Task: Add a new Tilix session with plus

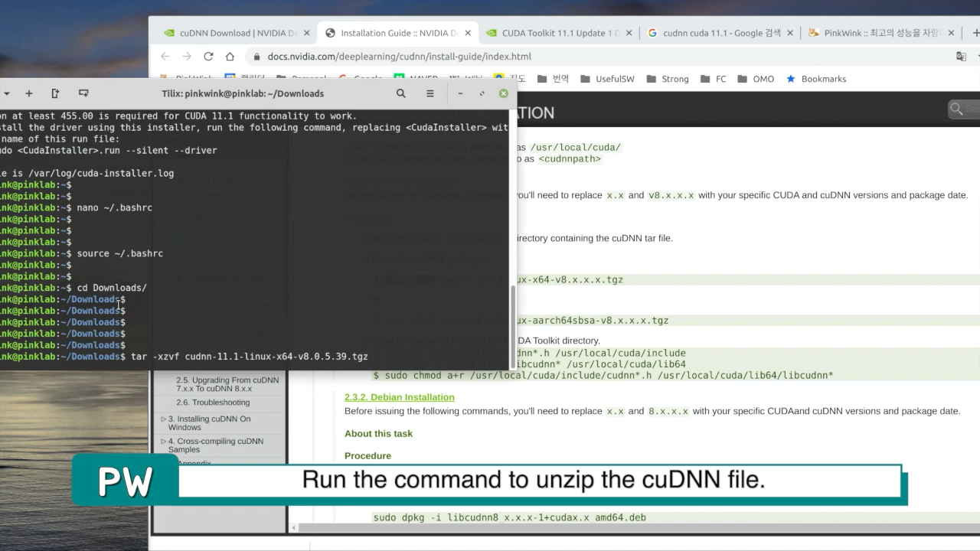Action: pyautogui.click(x=29, y=93)
